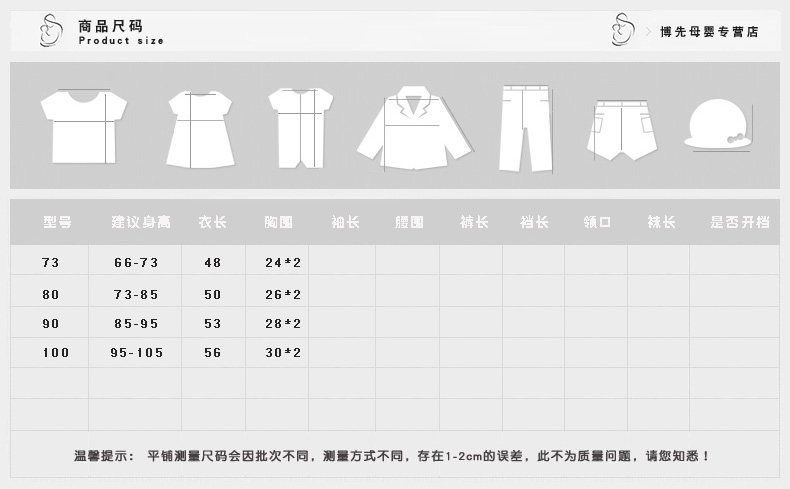Select the 胸围 column header
This screenshot has width=790, height=489.
278,222
